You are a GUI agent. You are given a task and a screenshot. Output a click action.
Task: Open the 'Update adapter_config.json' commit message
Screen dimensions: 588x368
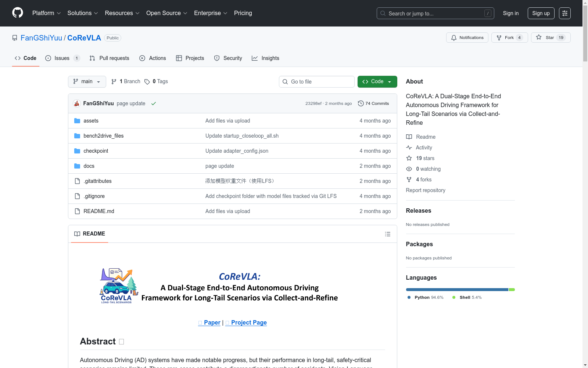point(237,151)
